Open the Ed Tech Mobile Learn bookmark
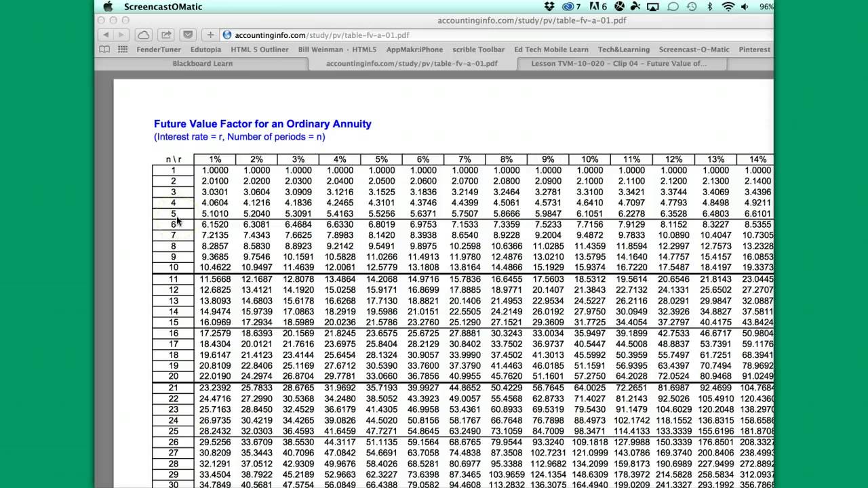The height and width of the screenshot is (488, 868). click(x=551, y=49)
